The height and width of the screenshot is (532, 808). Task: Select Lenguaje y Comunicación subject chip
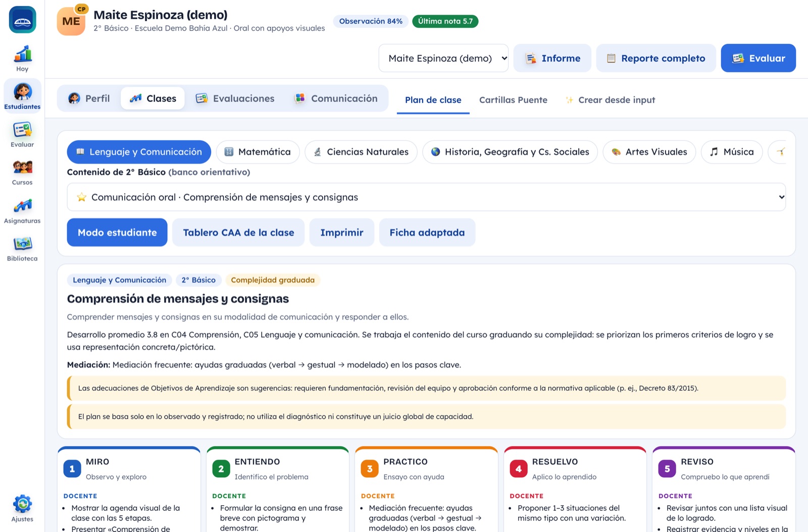coord(139,152)
